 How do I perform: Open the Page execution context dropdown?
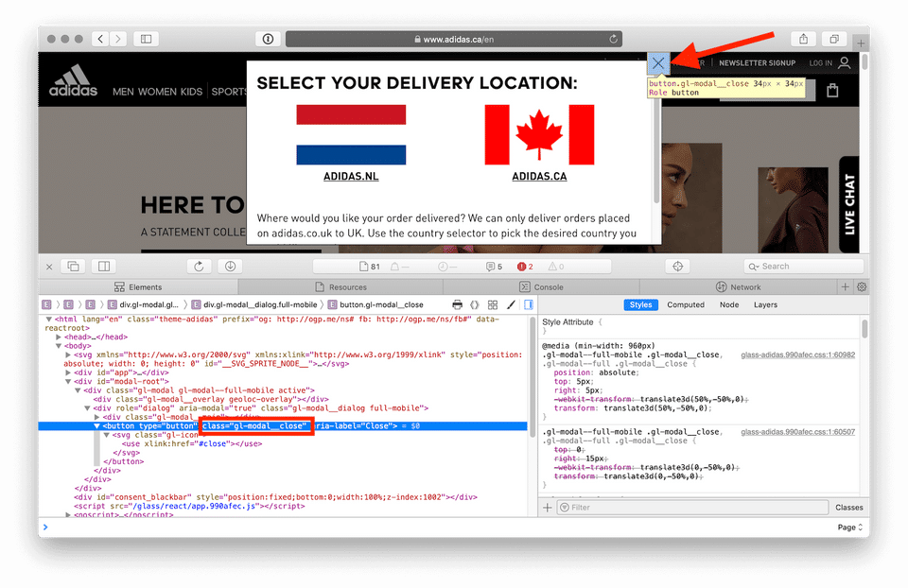(850, 527)
